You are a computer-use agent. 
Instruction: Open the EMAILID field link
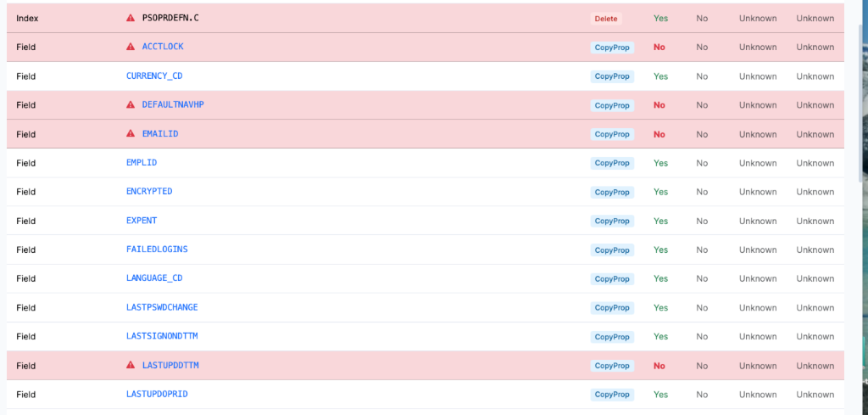coord(160,133)
